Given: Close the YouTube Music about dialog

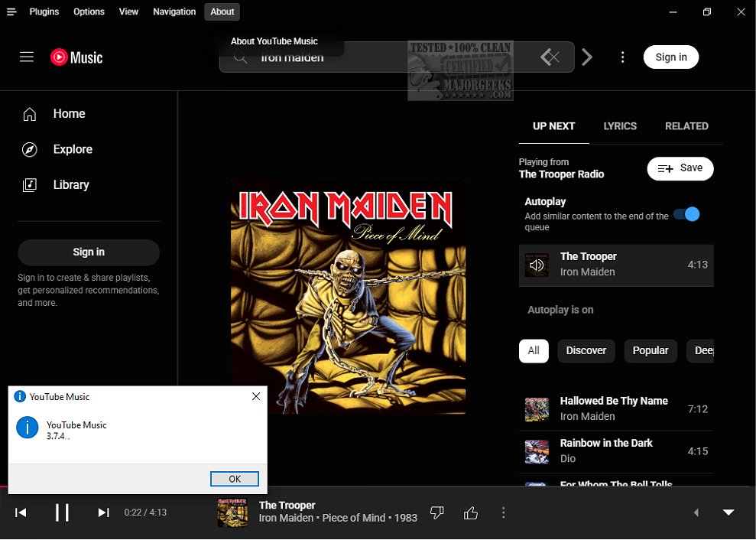Looking at the screenshot, I should [x=256, y=396].
